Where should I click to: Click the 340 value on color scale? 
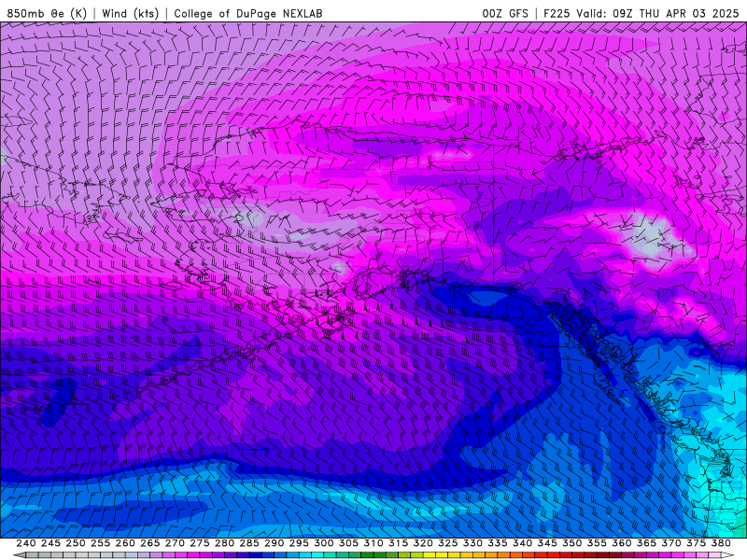pos(522,543)
